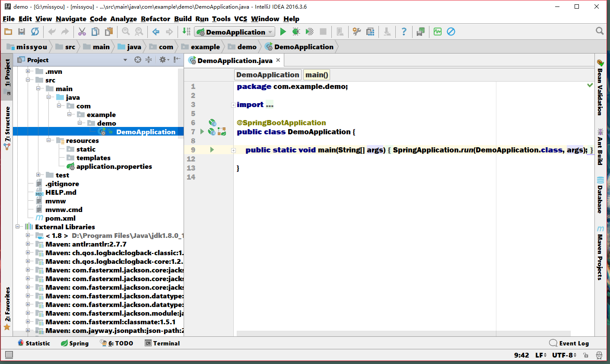Click the editor horizontal scrollbar

403,333
